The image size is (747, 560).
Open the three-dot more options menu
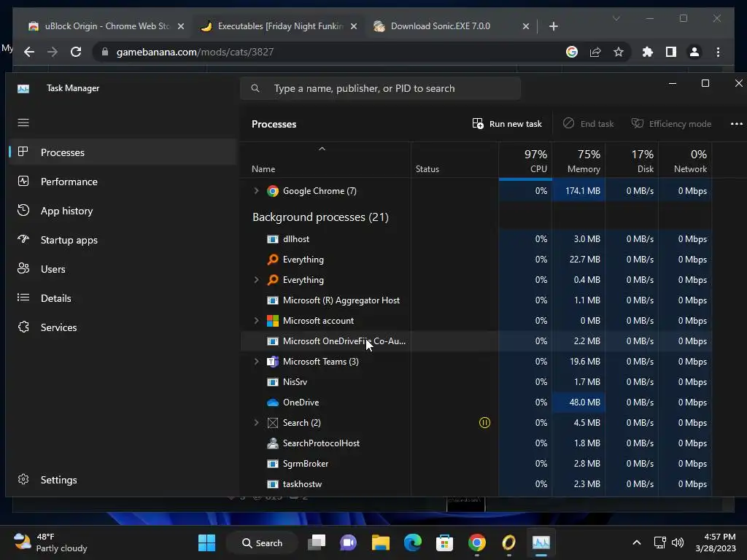737,124
